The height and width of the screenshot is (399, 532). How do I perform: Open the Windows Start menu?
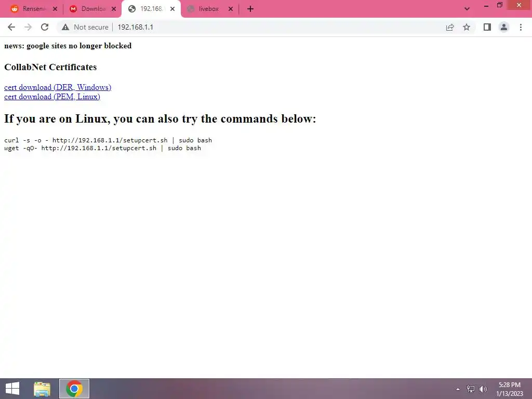tap(12, 389)
